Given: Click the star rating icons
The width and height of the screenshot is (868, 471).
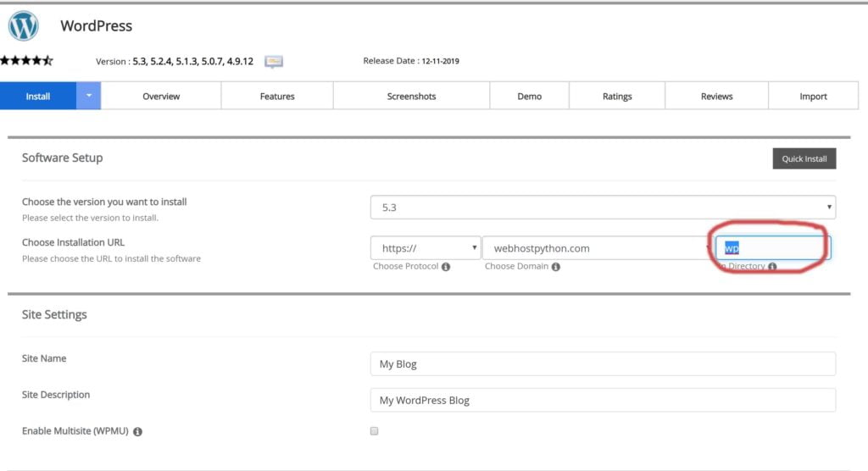Looking at the screenshot, I should 26,60.
